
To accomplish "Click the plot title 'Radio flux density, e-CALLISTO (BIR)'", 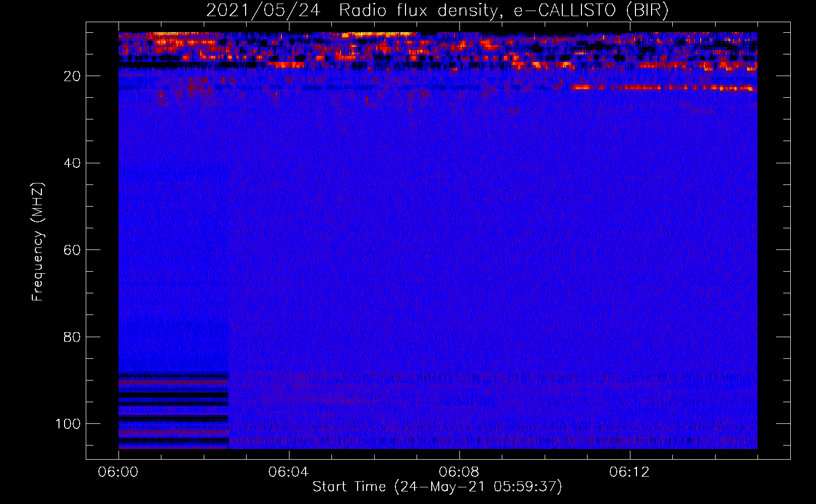I will click(503, 11).
